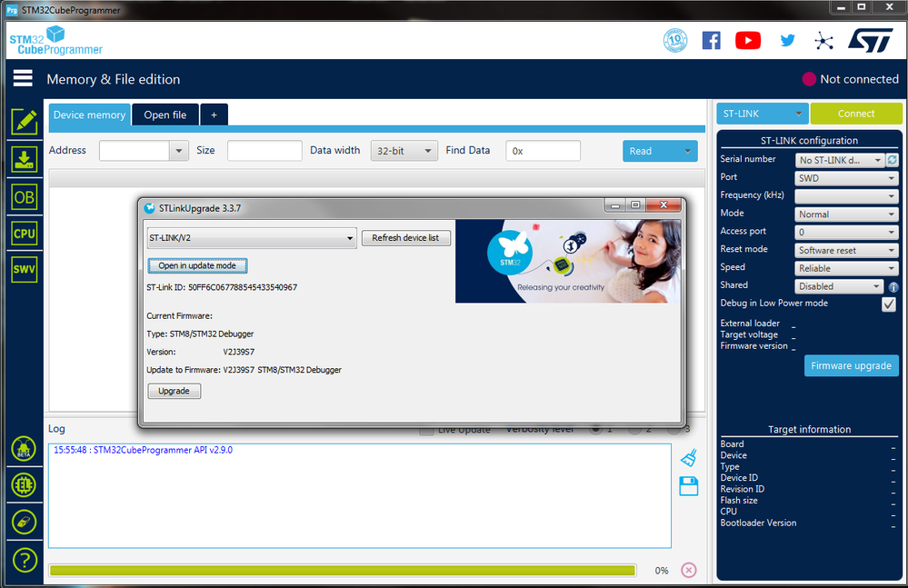908x588 pixels.
Task: Cancel operation with the red X icon
Action: tap(689, 570)
